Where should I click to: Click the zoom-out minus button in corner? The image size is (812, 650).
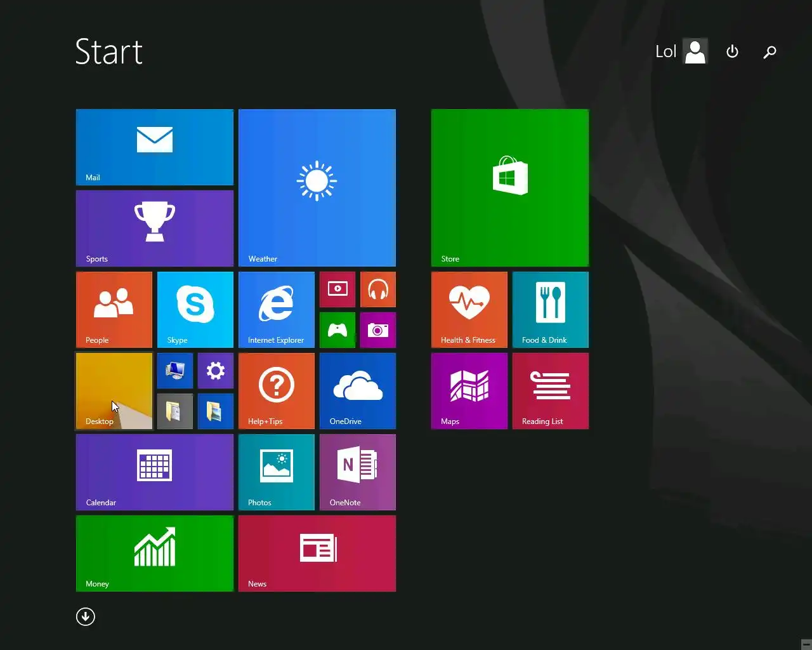point(806,644)
